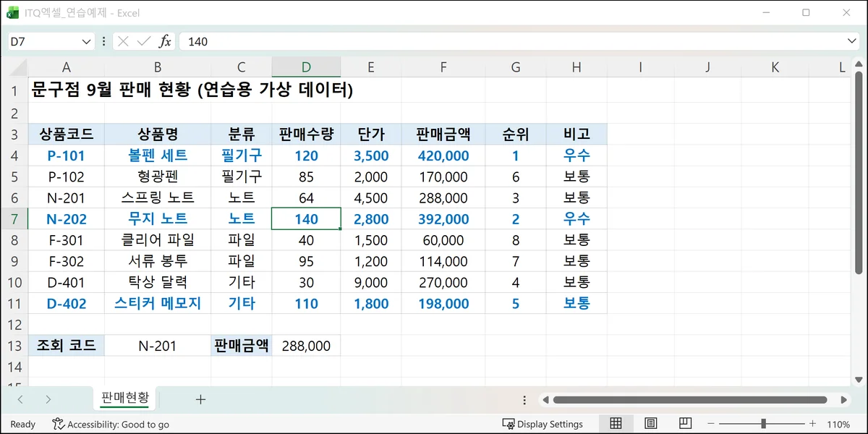Open Insert Function fx dialog
The width and height of the screenshot is (868, 434).
[165, 41]
